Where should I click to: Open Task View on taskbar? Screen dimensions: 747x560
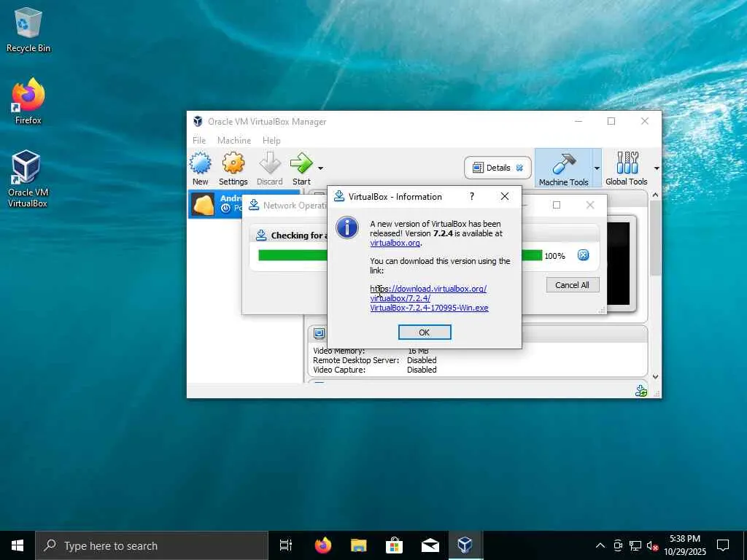(286, 545)
